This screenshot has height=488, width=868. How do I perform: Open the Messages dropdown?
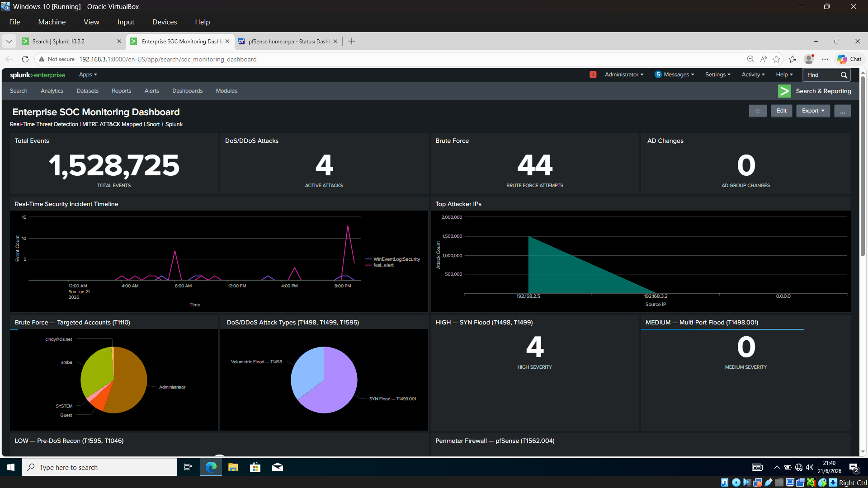coord(675,75)
